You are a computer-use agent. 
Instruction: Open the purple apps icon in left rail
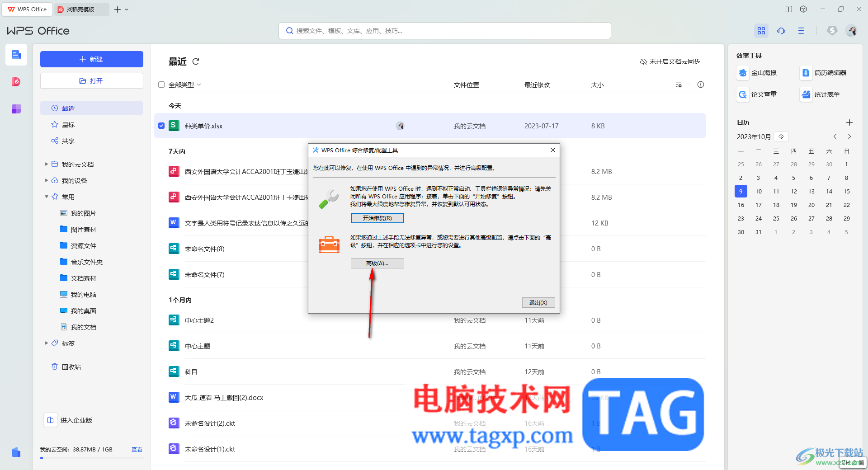coord(16,109)
